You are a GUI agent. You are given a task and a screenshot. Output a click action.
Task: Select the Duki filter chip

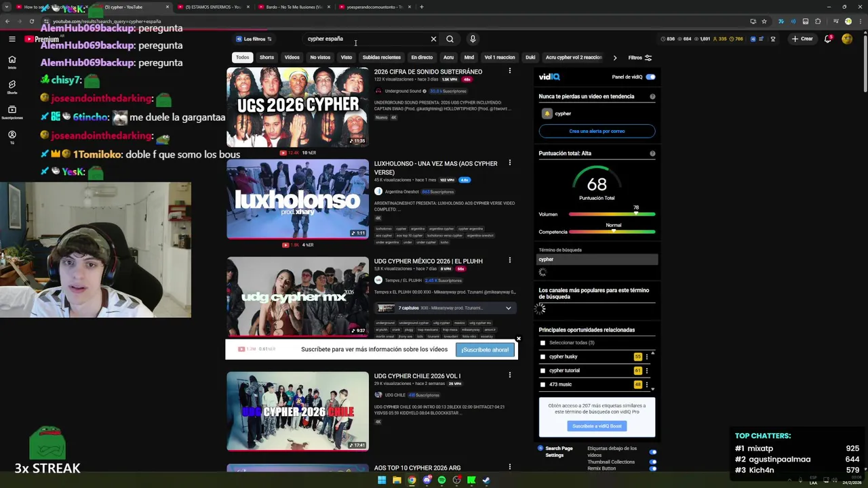(530, 58)
